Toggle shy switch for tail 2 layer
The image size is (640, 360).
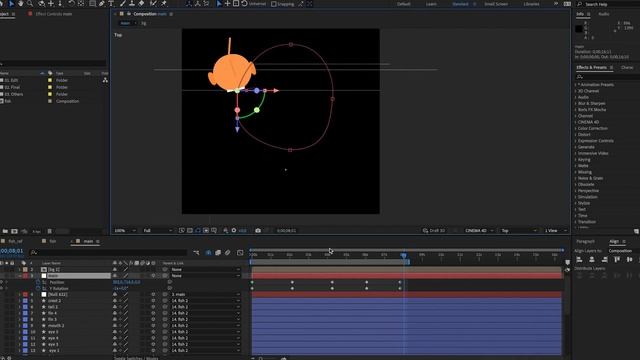point(115,307)
